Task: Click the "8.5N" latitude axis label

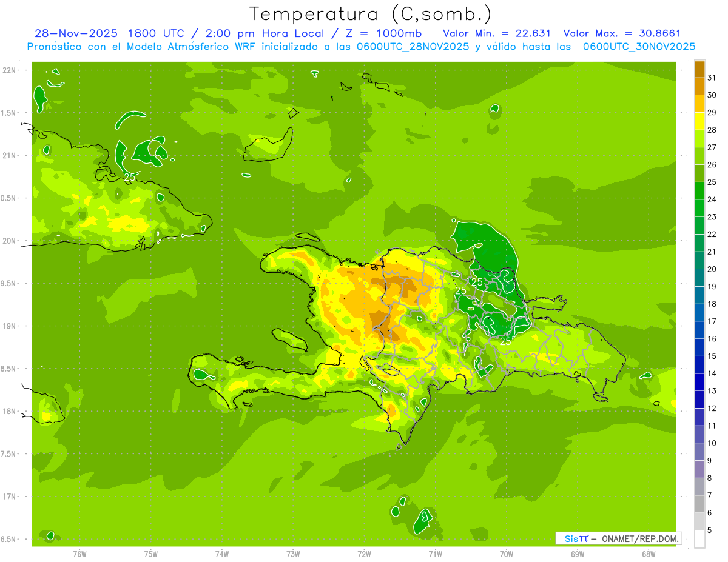Action: point(9,369)
